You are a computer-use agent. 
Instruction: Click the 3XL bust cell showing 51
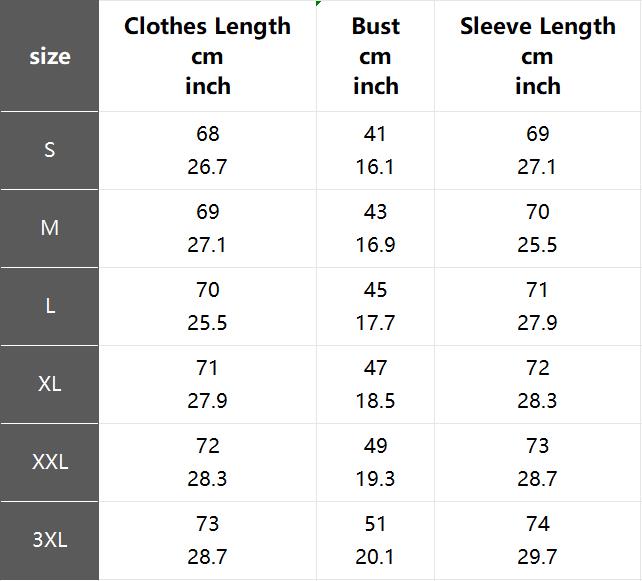click(x=375, y=524)
